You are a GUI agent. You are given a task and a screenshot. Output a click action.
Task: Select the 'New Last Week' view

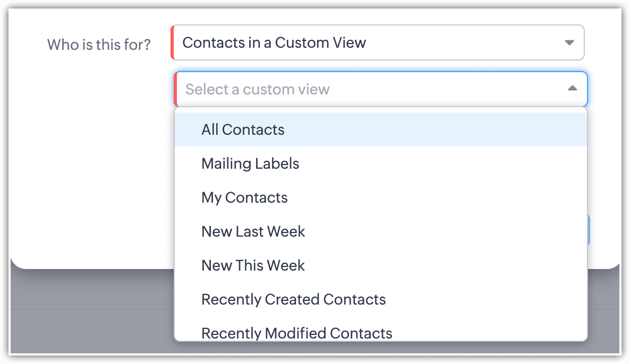pos(253,232)
